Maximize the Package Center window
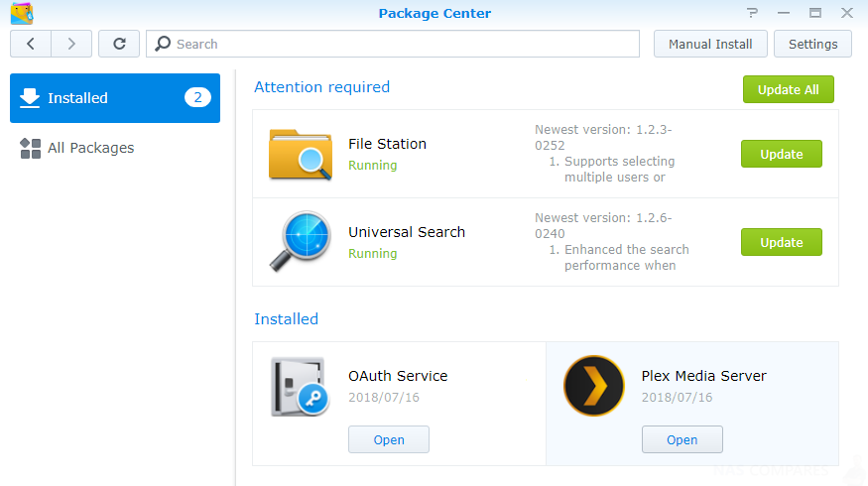 [x=814, y=13]
